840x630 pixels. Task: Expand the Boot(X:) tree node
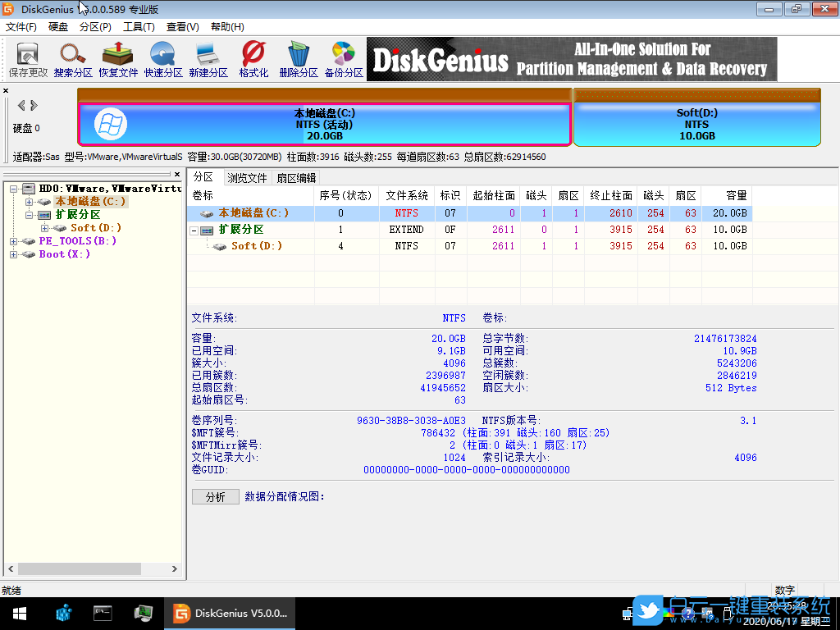tap(14, 254)
